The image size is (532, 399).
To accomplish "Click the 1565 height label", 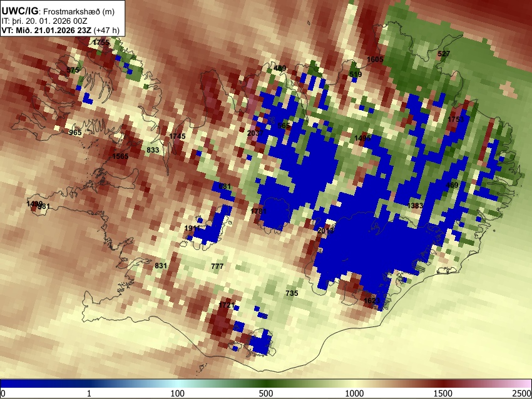I will pyautogui.click(x=120, y=156).
